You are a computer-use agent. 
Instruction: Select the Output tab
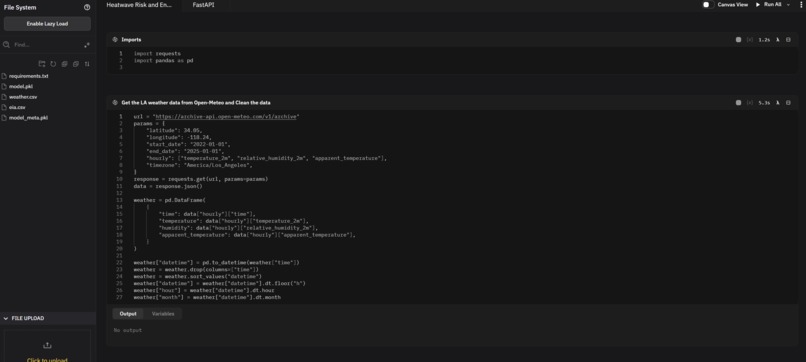click(128, 314)
